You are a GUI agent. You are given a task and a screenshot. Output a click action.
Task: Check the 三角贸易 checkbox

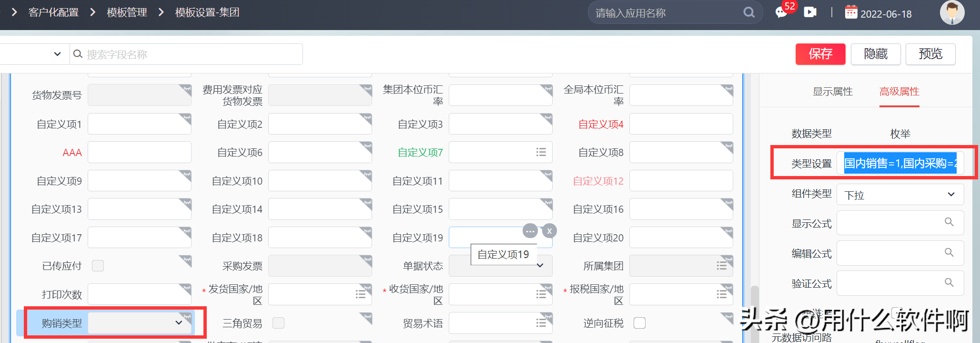coord(278,323)
